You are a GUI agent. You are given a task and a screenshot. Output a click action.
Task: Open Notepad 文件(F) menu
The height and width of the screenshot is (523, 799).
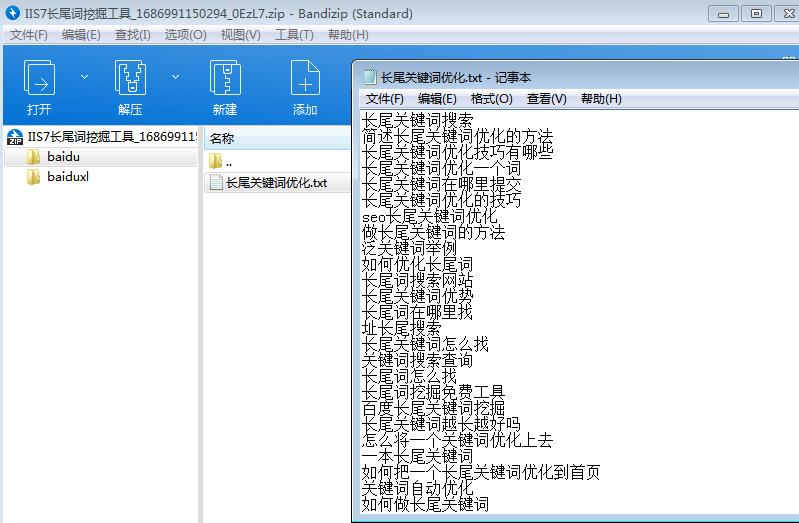click(x=385, y=99)
